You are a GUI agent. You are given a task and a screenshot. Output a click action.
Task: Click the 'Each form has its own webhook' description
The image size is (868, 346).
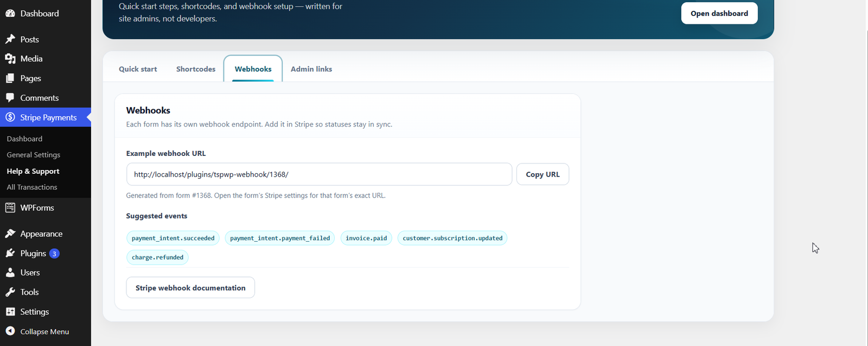(259, 124)
